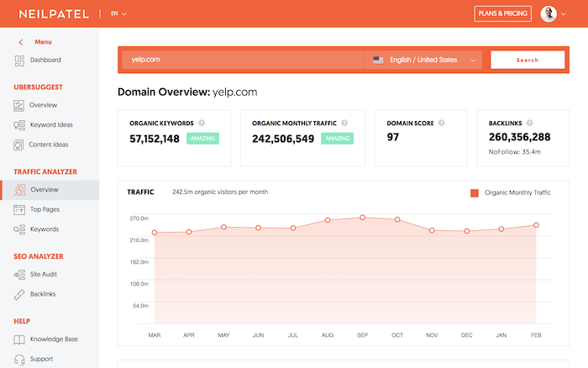Click the AMAZING badge beside monthly traffic
The image size is (588, 368).
point(337,139)
